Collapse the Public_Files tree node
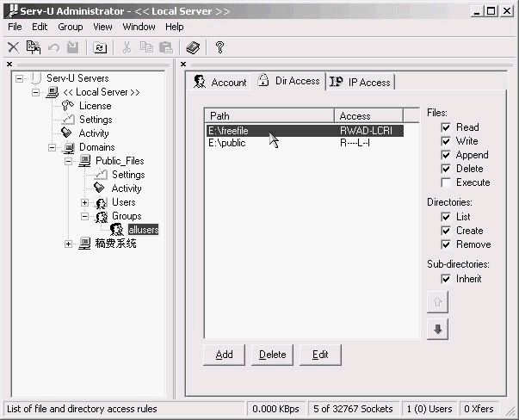The height and width of the screenshot is (420, 519). 68,161
